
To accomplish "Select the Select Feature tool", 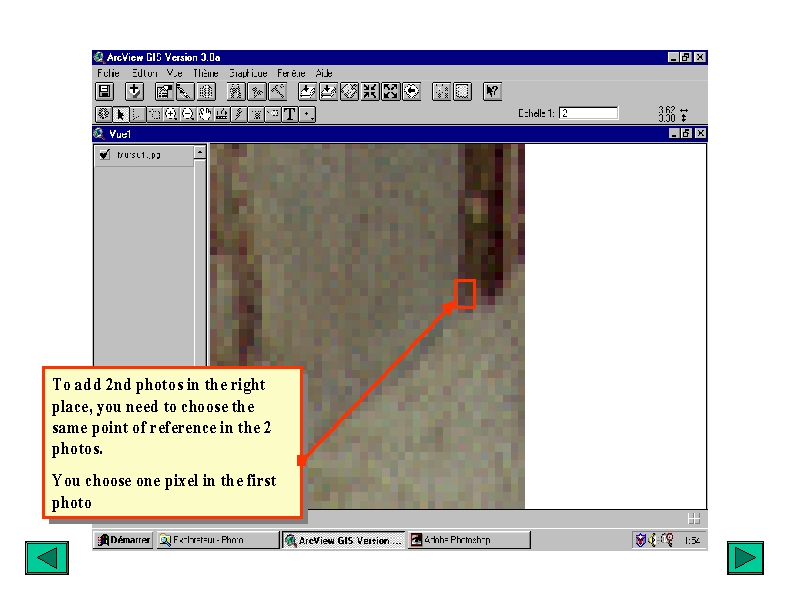I will 154,114.
